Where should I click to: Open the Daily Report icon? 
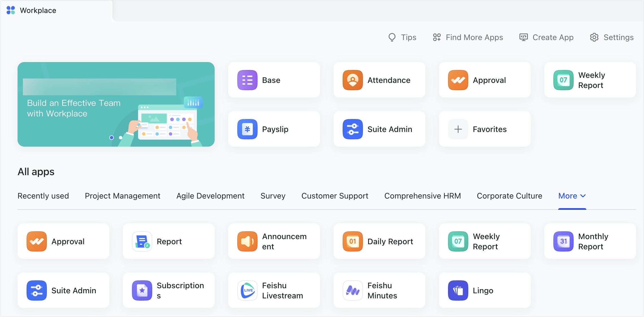tap(353, 241)
